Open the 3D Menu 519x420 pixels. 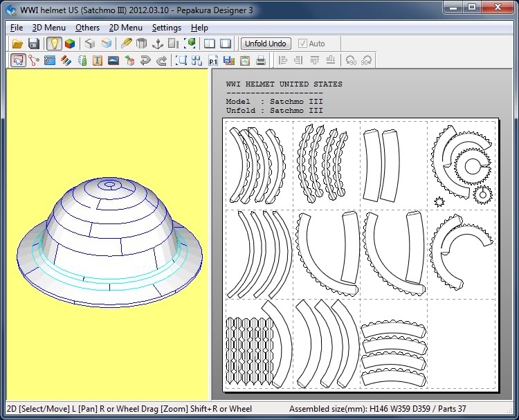49,28
